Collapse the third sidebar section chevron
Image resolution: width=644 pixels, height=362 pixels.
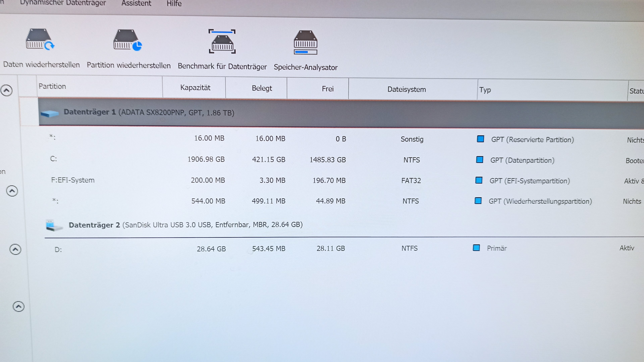pos(15,249)
